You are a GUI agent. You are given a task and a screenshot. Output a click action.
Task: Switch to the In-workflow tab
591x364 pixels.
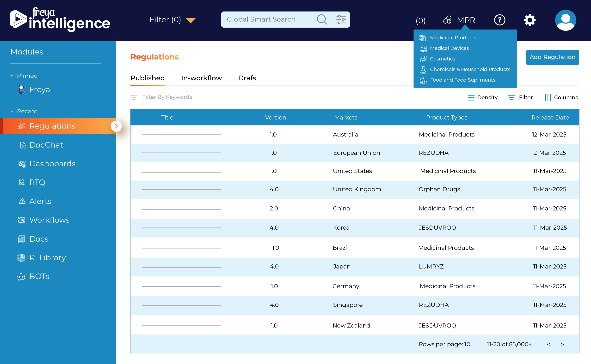click(202, 78)
